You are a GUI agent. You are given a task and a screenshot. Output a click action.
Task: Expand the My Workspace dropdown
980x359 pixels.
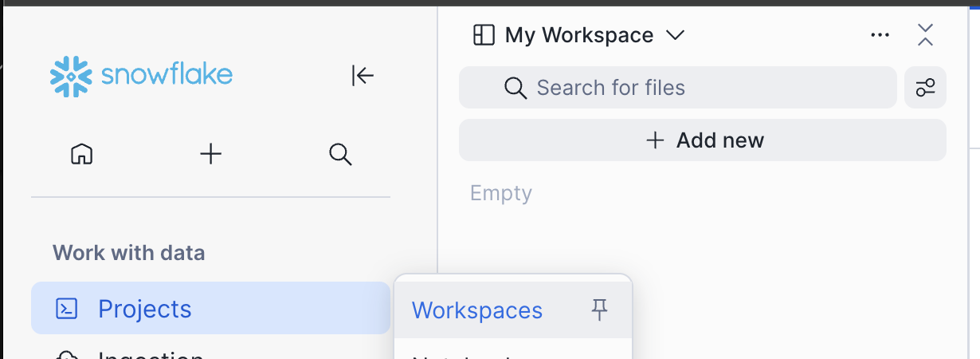coord(578,35)
